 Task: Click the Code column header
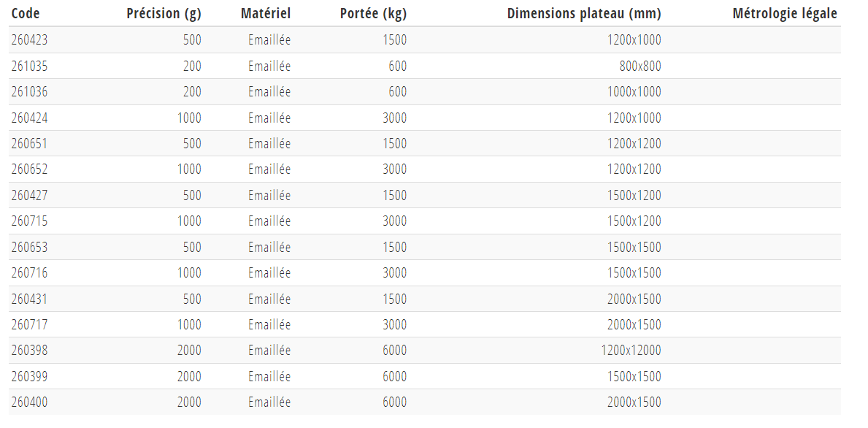(26, 13)
